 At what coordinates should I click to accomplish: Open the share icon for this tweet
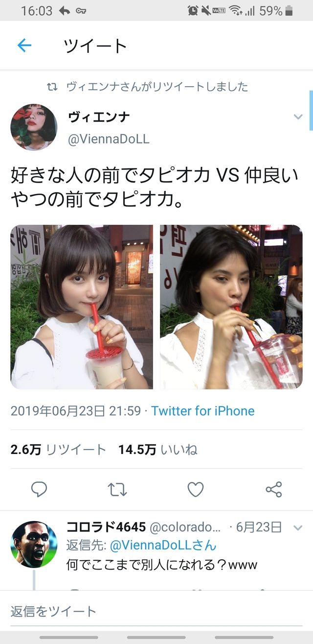274,489
